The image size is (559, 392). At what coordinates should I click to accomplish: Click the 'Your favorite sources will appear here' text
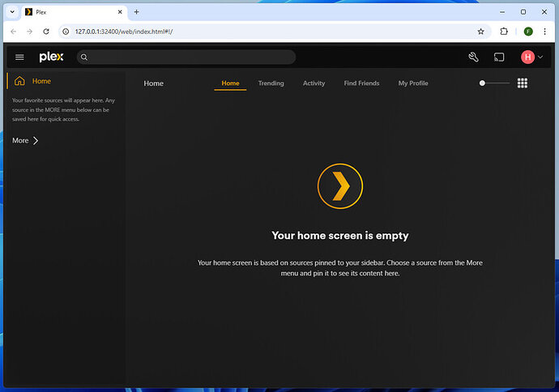(63, 110)
